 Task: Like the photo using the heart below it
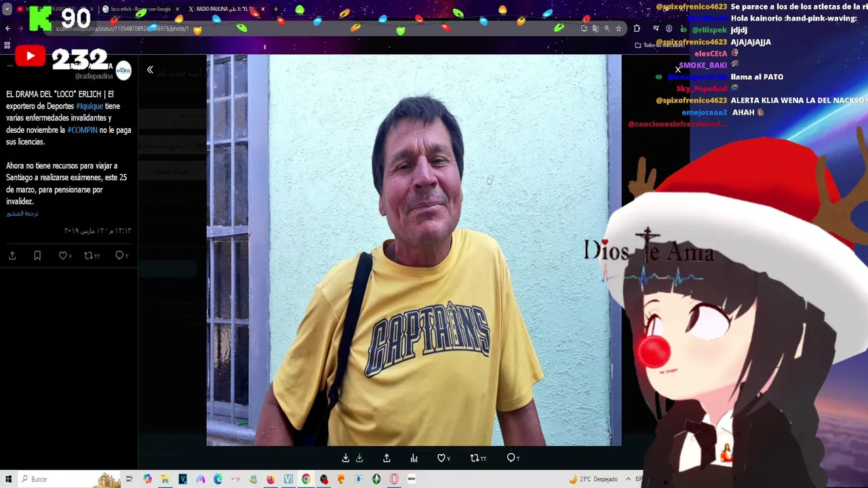click(443, 458)
